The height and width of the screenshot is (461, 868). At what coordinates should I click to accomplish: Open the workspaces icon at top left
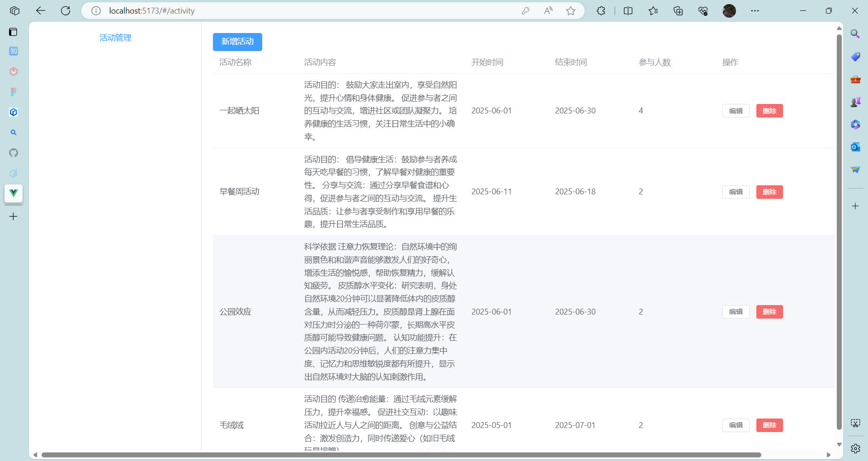click(15, 11)
